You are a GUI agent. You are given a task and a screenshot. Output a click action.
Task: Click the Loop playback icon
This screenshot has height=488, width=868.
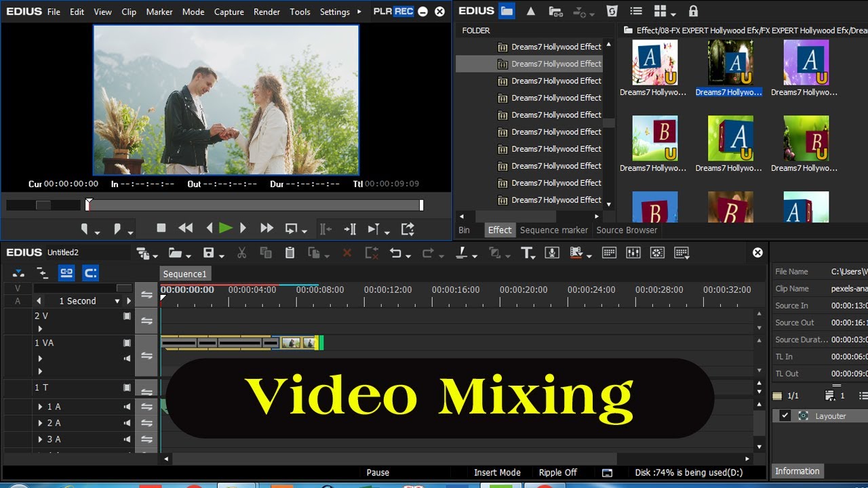click(292, 229)
